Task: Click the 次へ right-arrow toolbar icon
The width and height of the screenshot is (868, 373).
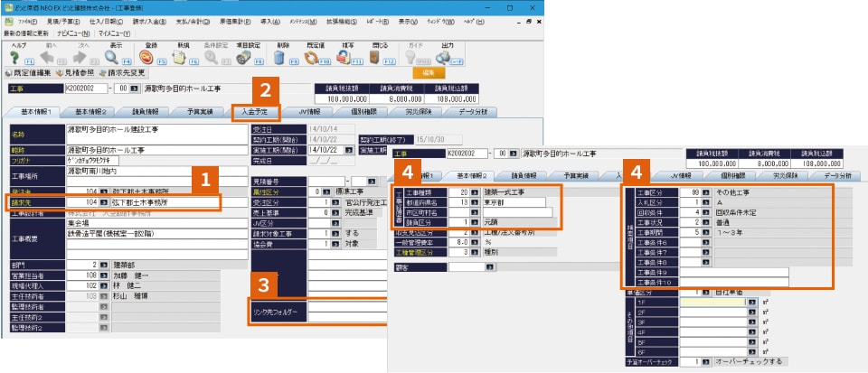Action: point(80,58)
